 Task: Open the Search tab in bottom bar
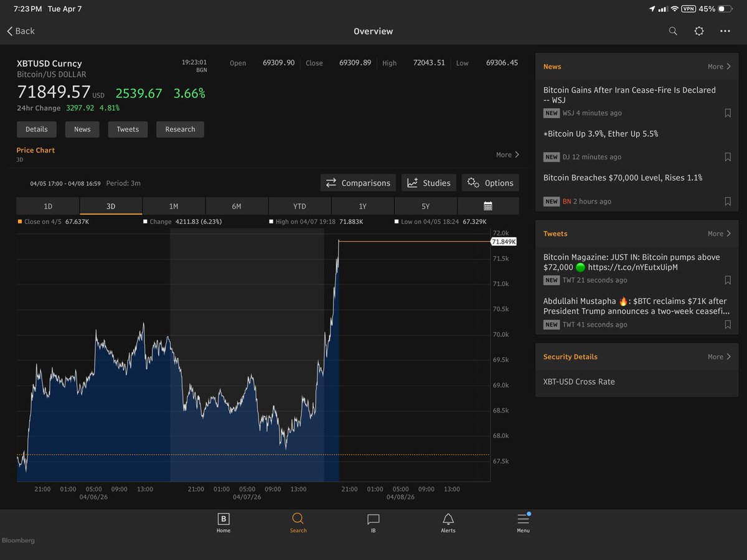click(298, 523)
